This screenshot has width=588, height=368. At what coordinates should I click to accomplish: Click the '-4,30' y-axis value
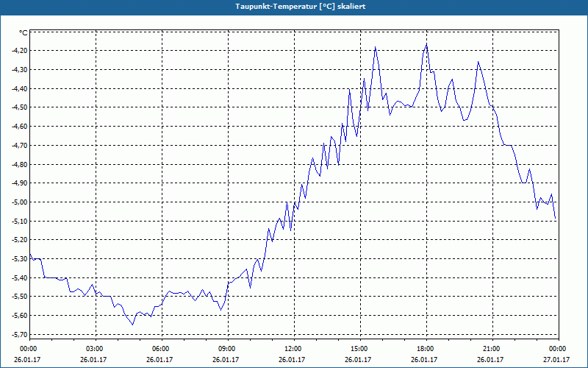click(21, 69)
